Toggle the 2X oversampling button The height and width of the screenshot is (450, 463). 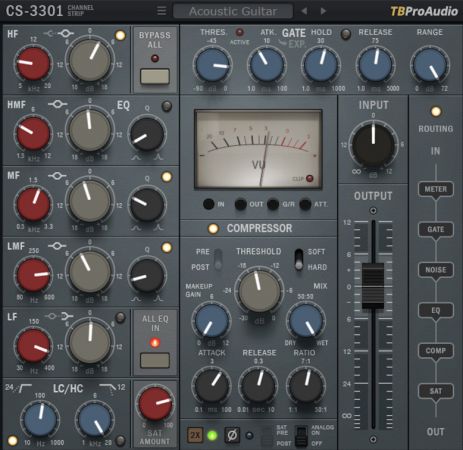pyautogui.click(x=195, y=435)
